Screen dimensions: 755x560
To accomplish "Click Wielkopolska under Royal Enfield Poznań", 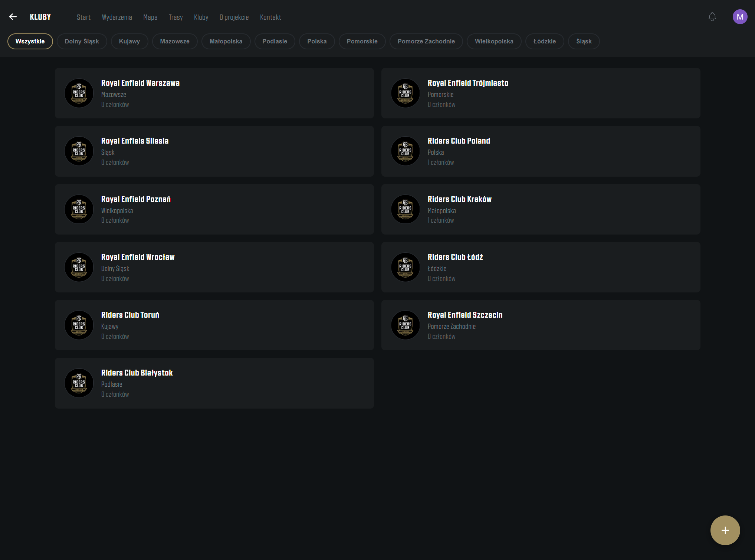I will [x=117, y=211].
